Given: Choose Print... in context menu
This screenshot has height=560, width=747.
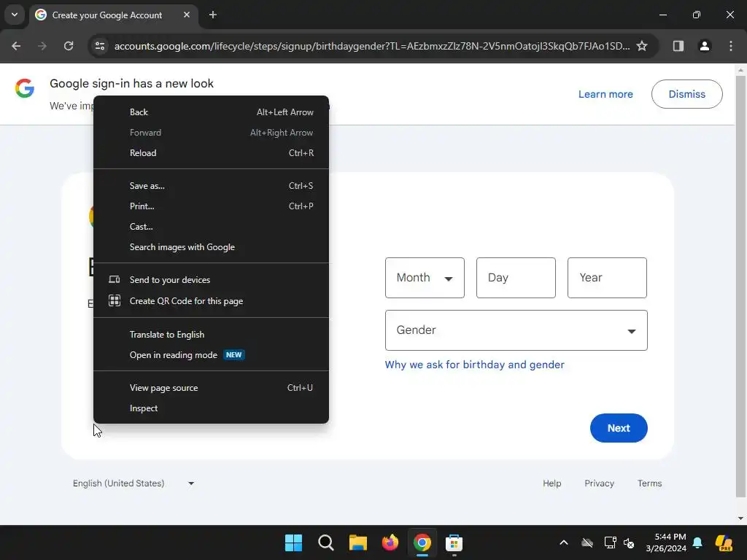Looking at the screenshot, I should (211, 206).
